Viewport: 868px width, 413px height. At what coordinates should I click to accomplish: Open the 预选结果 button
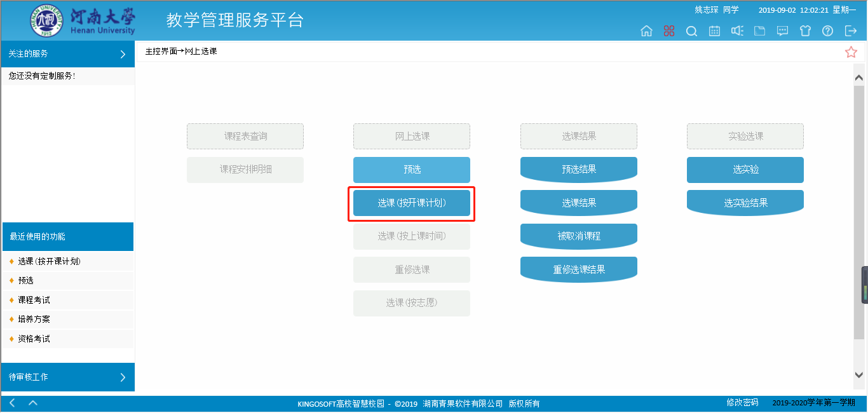579,170
